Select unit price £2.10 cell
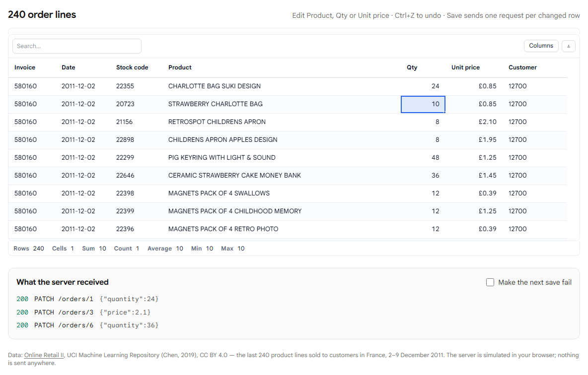The width and height of the screenshot is (588, 375). click(x=474, y=122)
